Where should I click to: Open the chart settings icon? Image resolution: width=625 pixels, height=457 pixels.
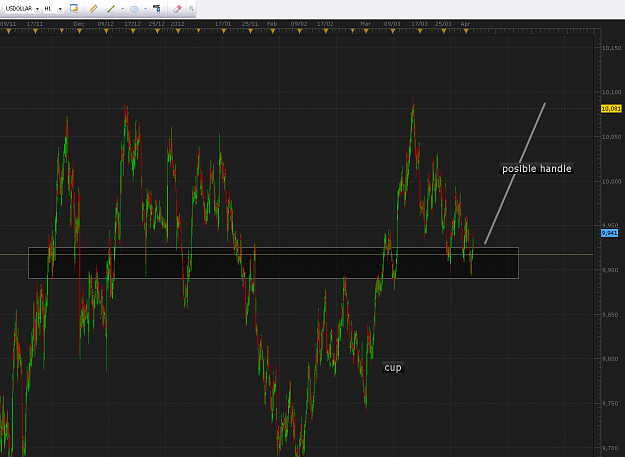[74, 8]
